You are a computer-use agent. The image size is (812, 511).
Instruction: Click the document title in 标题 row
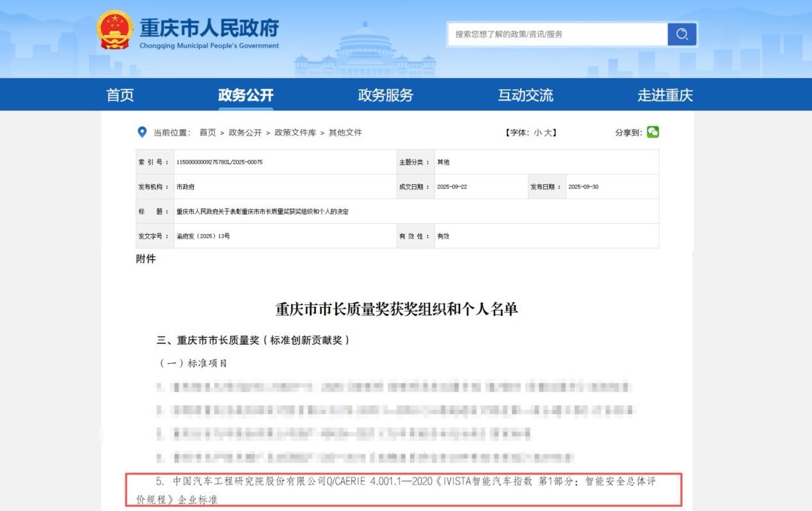pyautogui.click(x=262, y=212)
